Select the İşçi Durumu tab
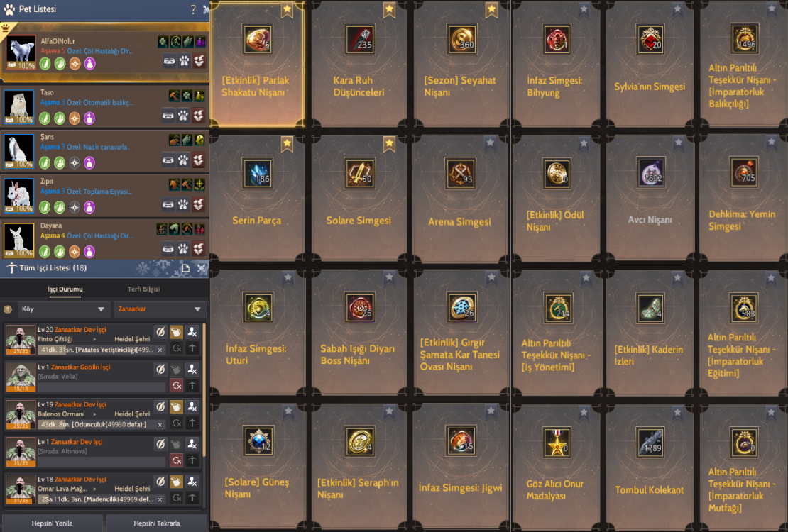The image size is (788, 532). (65, 289)
